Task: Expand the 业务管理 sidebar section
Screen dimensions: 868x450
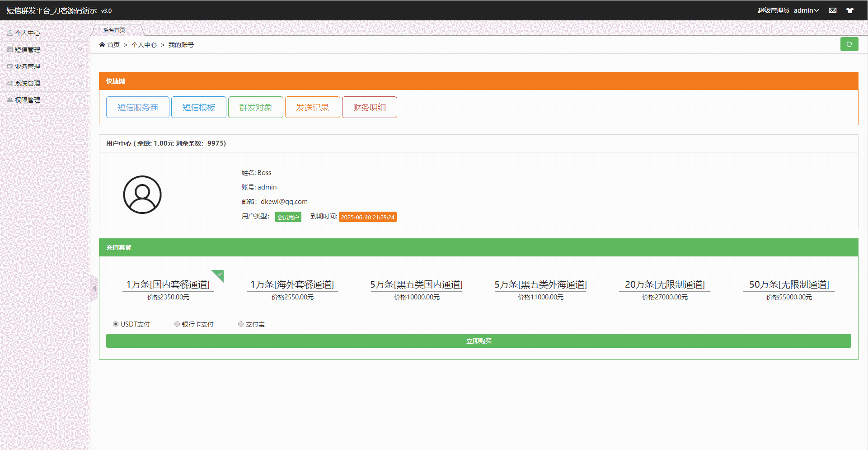Action: coord(28,66)
